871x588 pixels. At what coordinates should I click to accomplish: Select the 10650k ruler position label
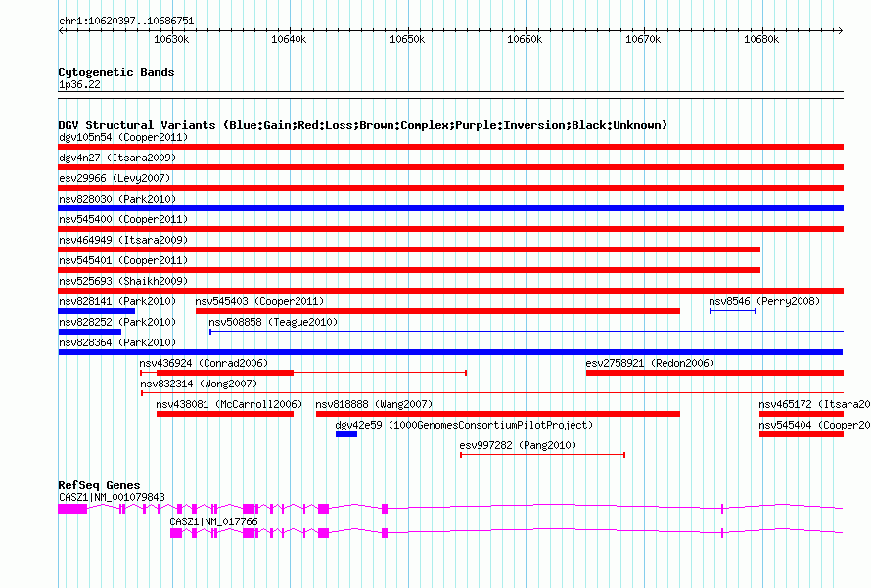point(406,39)
